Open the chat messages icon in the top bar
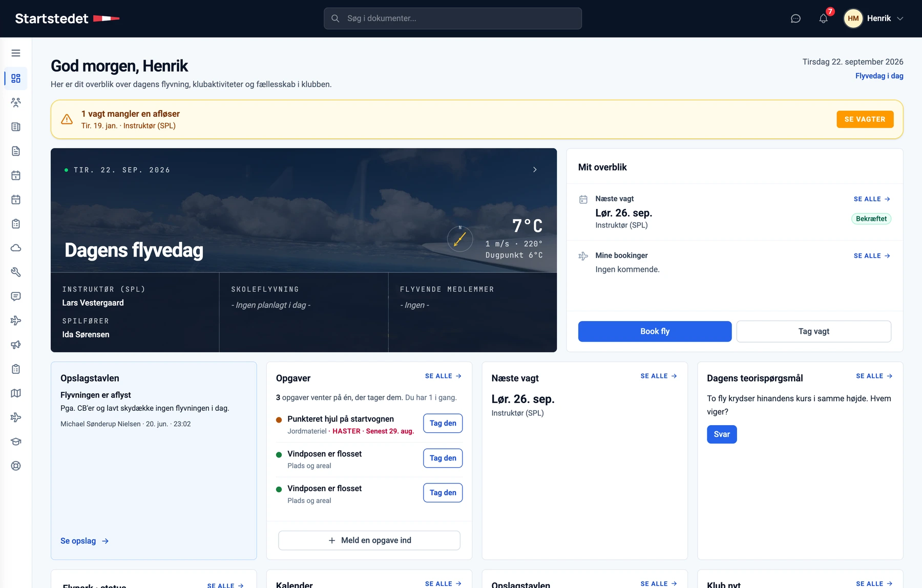The image size is (922, 588). point(795,18)
